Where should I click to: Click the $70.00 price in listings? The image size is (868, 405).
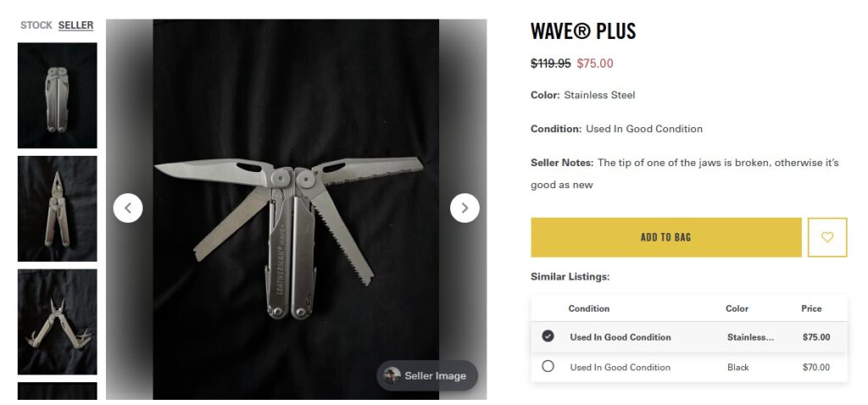pos(815,367)
